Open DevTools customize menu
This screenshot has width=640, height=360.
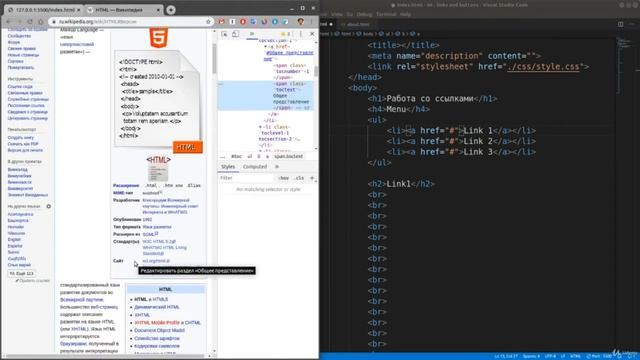click(301, 34)
